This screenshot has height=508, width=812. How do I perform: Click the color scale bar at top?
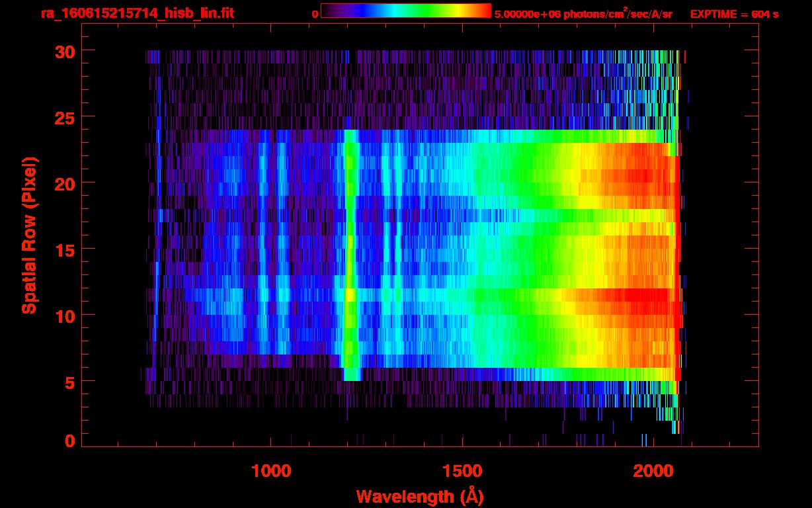pyautogui.click(x=405, y=11)
